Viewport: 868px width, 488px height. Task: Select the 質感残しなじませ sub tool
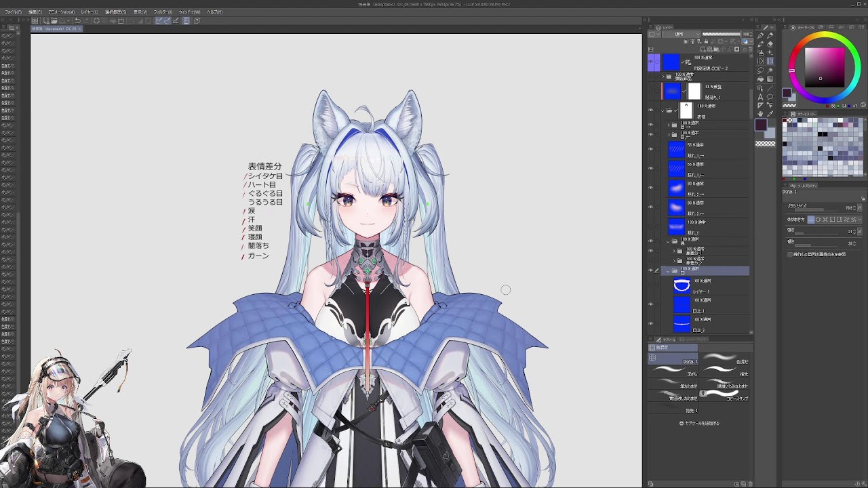point(673,396)
